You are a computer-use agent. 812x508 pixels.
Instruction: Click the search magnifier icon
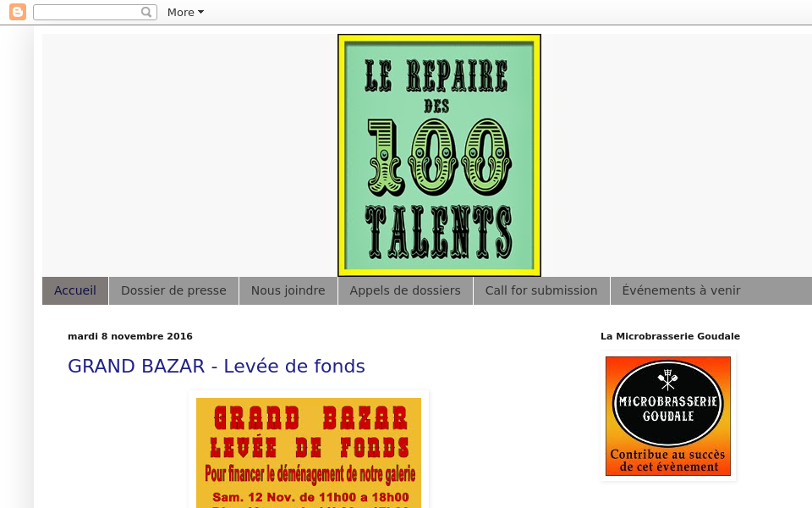click(x=146, y=12)
